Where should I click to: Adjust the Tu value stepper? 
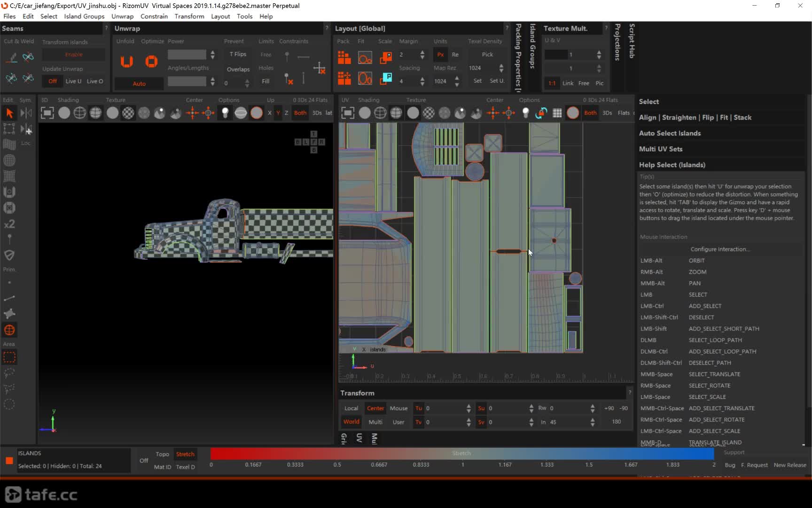click(468, 408)
